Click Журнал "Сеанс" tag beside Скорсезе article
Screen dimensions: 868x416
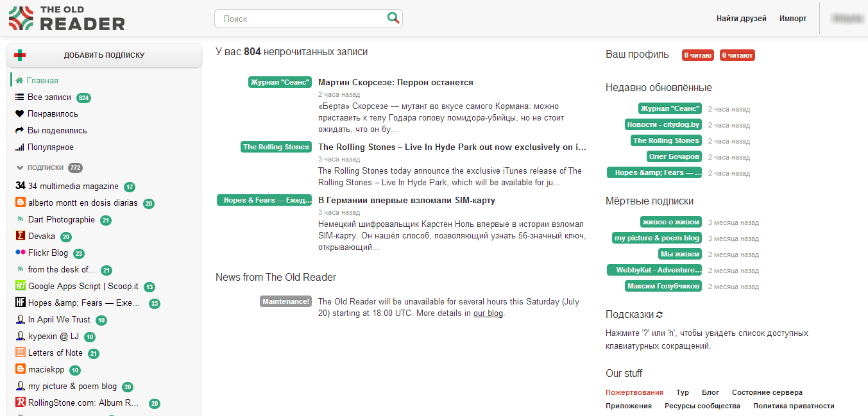280,83
